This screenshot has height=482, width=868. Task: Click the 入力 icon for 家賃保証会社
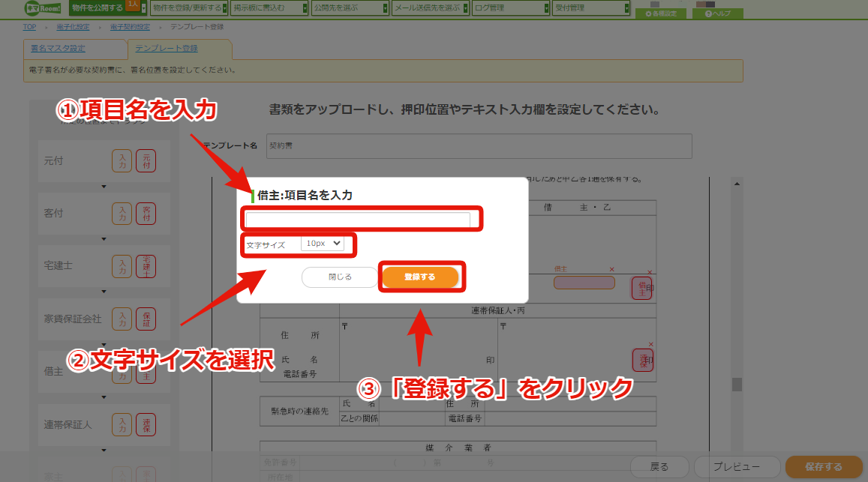point(122,319)
